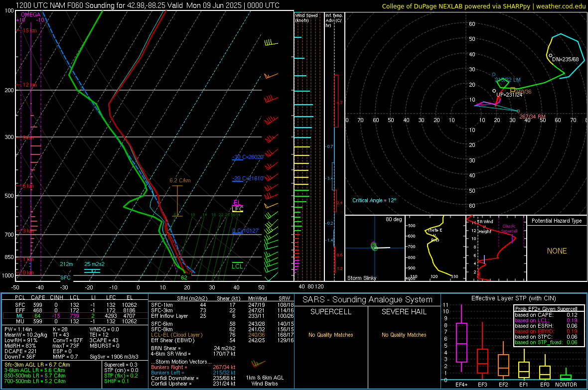Click the Supercell = 0.3 composite value
This screenshot has width=588, height=390.
pyautogui.click(x=121, y=365)
